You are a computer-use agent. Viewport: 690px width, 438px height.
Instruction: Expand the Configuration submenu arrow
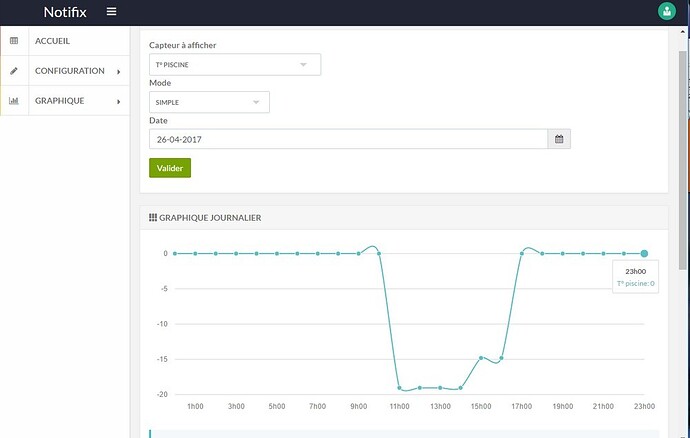118,72
